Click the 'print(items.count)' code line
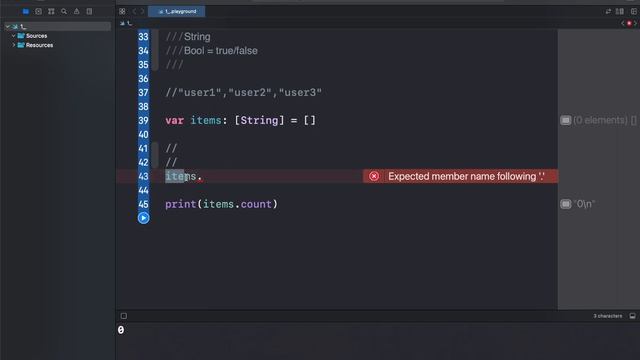The height and width of the screenshot is (360, 640). 221,204
